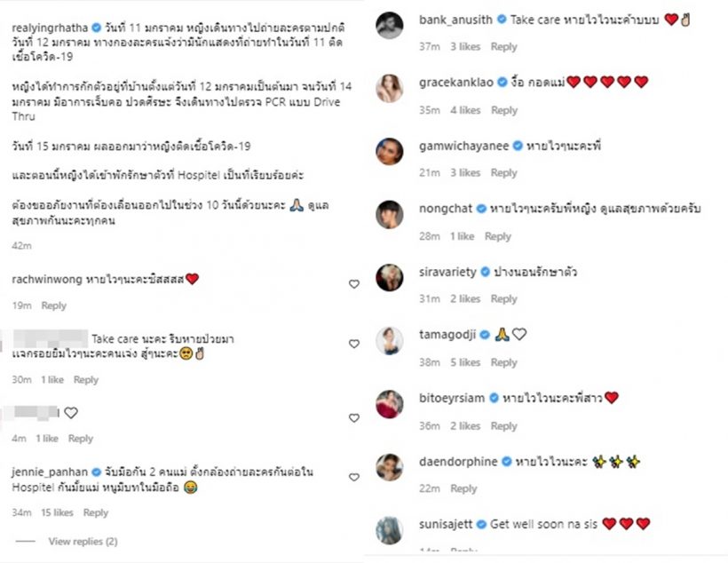
Task: Expand View replies (2) under jennie_panhan
Action: click(x=83, y=541)
